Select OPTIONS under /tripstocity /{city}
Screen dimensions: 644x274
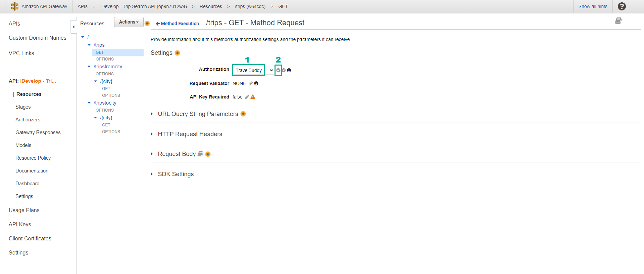[x=111, y=132]
